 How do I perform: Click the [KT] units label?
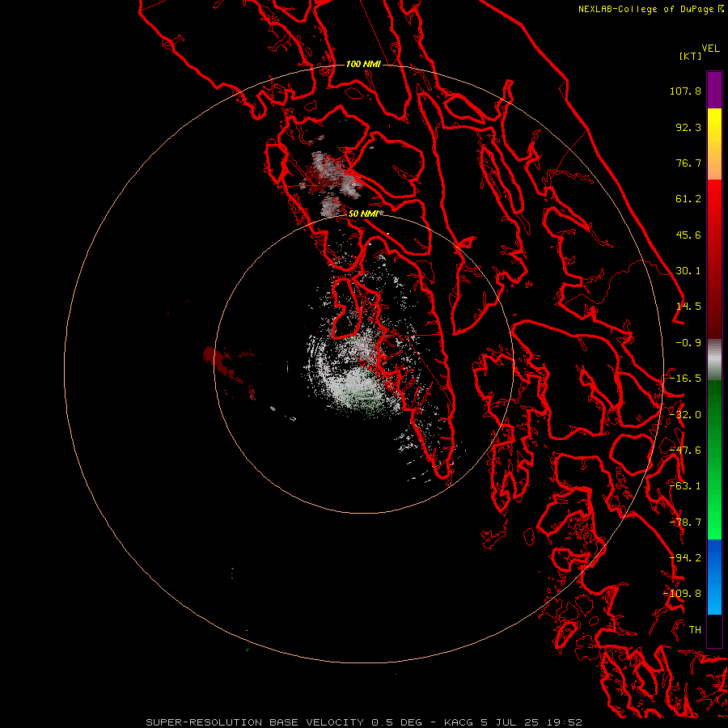690,56
